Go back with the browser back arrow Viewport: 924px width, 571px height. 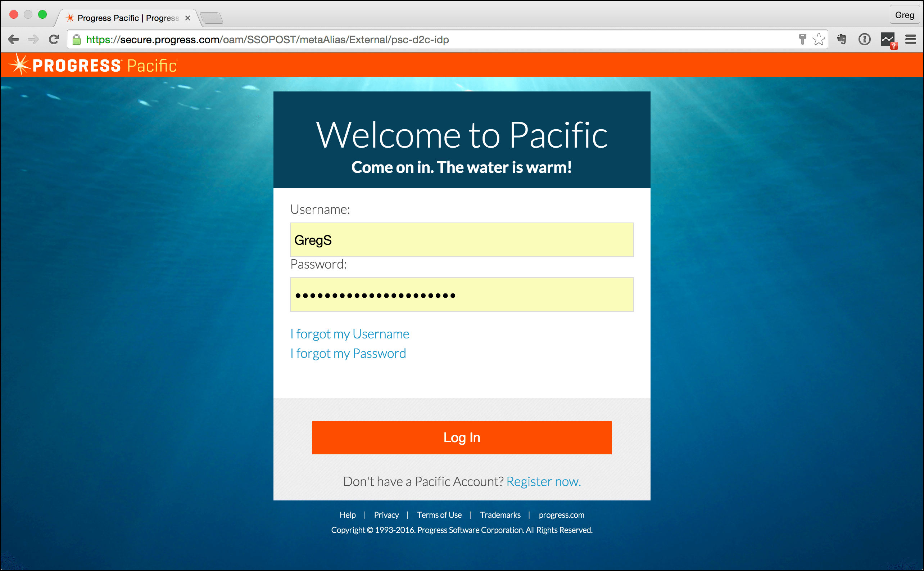[14, 39]
